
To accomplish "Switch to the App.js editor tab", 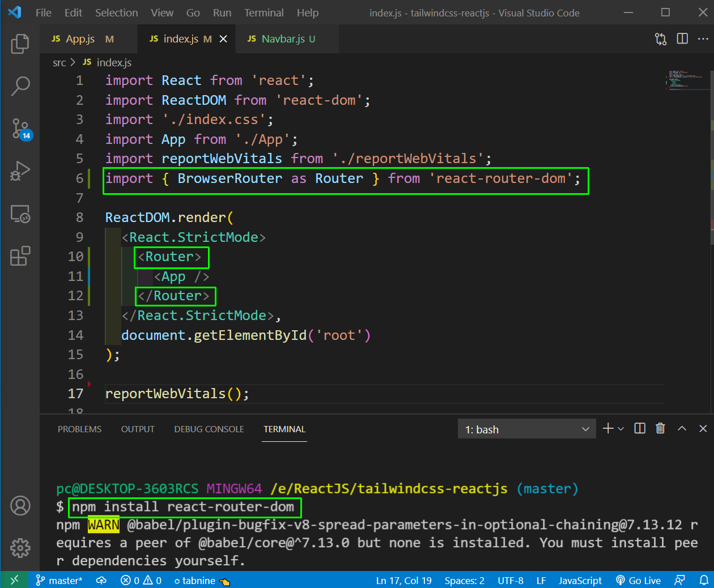I will [88, 39].
